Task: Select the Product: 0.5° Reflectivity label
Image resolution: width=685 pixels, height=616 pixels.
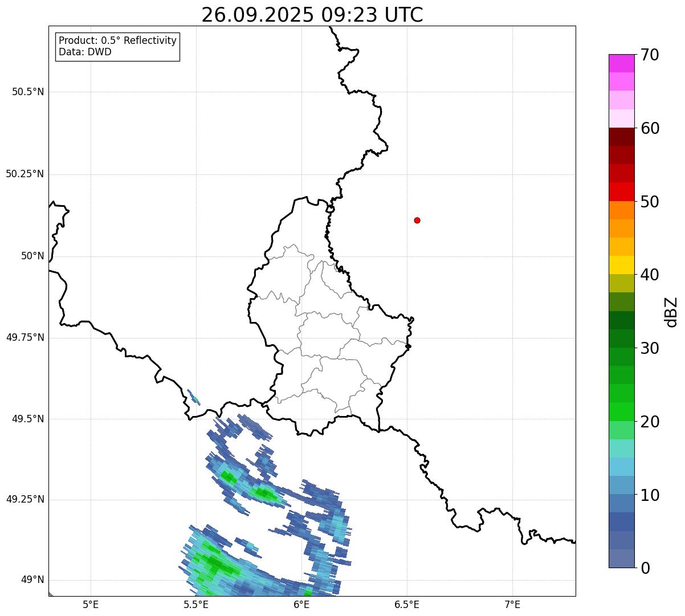Action: point(117,41)
